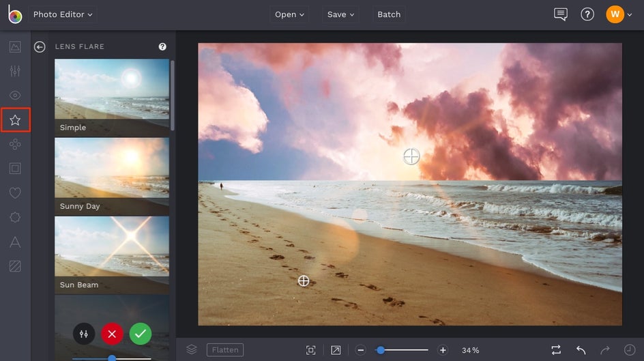
Task: Open the Photo Editor dropdown
Action: [63, 14]
